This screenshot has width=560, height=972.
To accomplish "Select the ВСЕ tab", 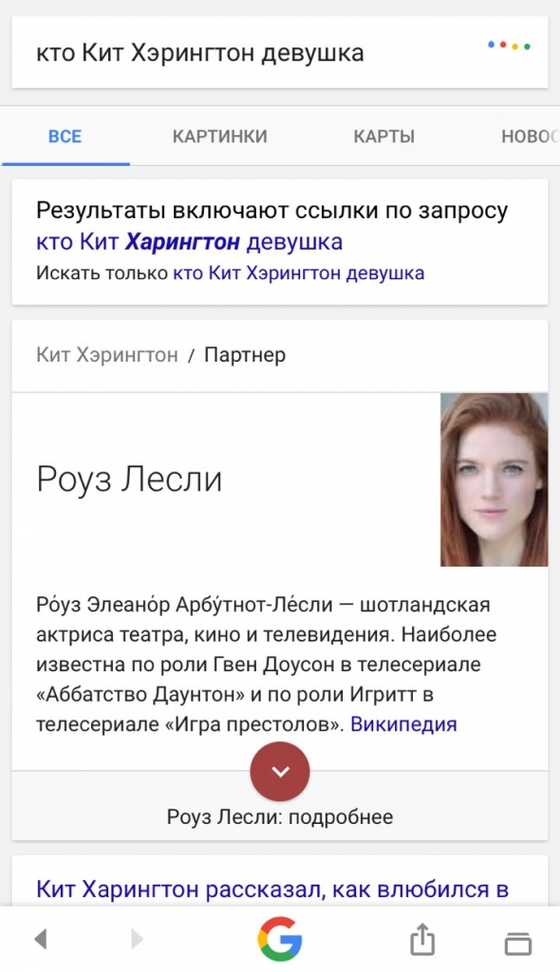I will tap(65, 137).
